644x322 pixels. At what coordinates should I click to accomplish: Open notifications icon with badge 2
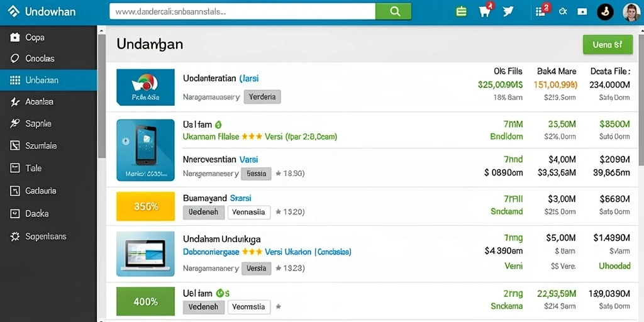pyautogui.click(x=543, y=11)
